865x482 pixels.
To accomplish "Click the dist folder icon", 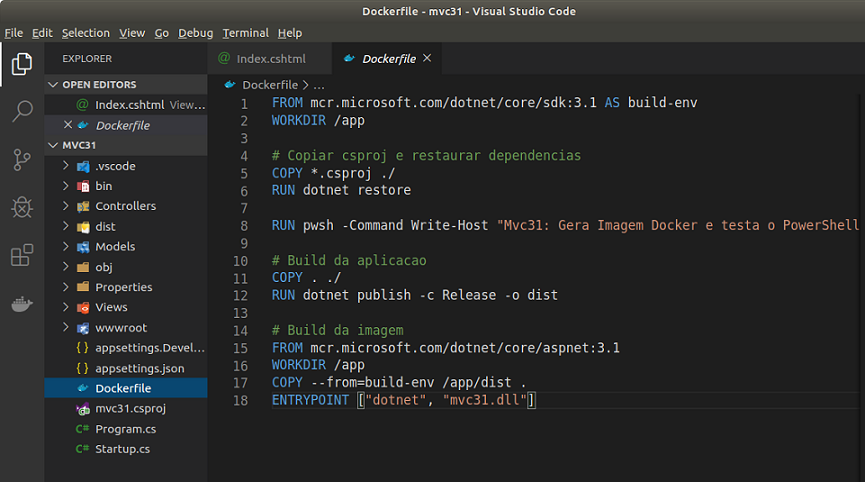I will click(83, 227).
